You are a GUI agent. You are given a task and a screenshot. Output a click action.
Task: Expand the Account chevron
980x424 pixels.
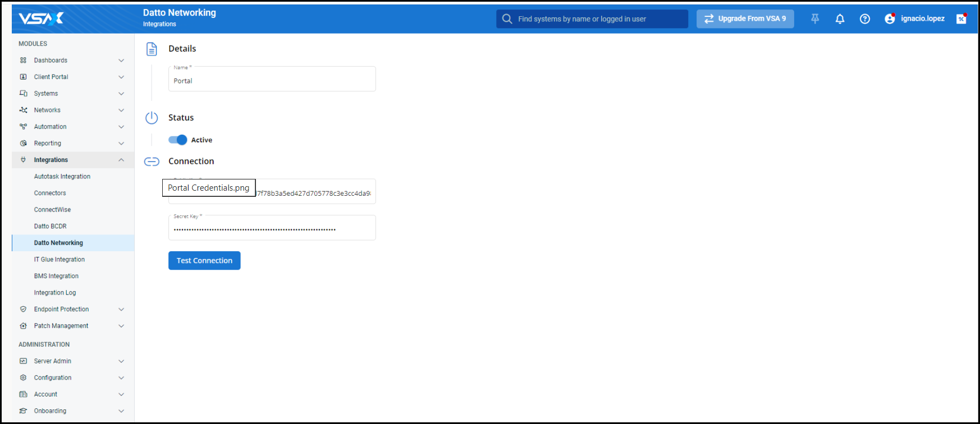121,394
